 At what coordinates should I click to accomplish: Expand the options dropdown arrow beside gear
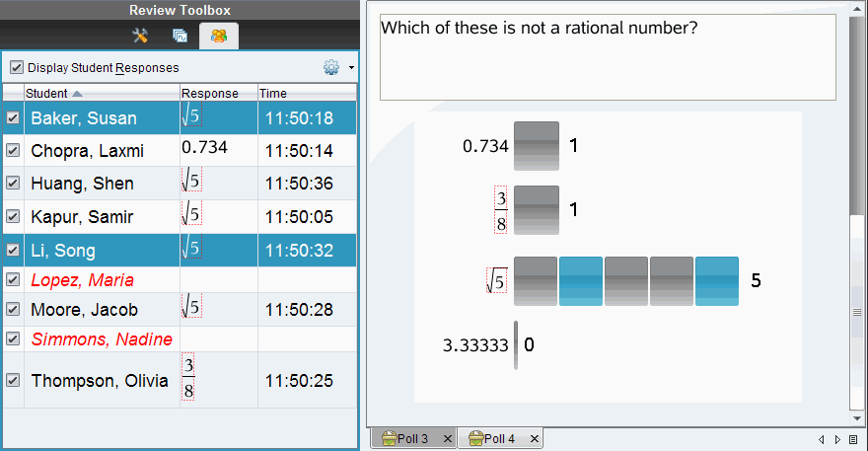[351, 69]
